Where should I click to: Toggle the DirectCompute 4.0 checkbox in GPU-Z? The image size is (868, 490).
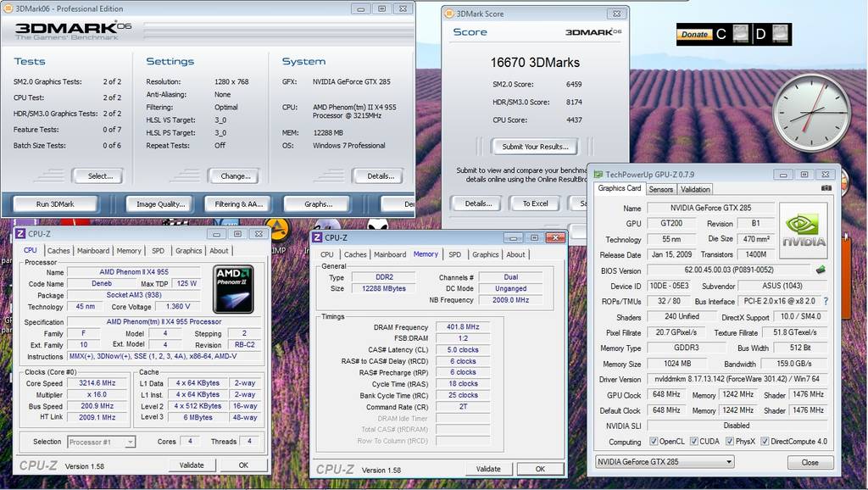click(765, 442)
